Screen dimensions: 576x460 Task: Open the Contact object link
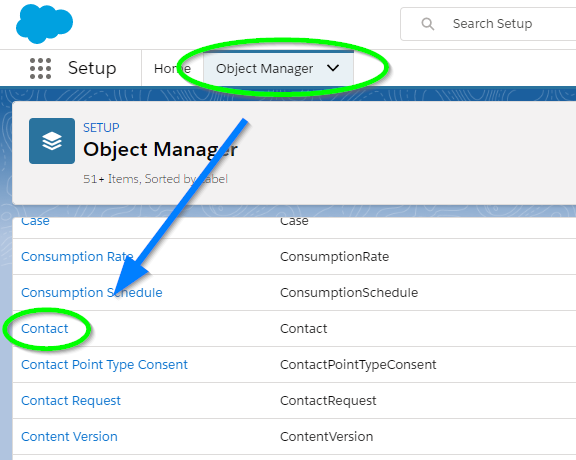pos(44,328)
